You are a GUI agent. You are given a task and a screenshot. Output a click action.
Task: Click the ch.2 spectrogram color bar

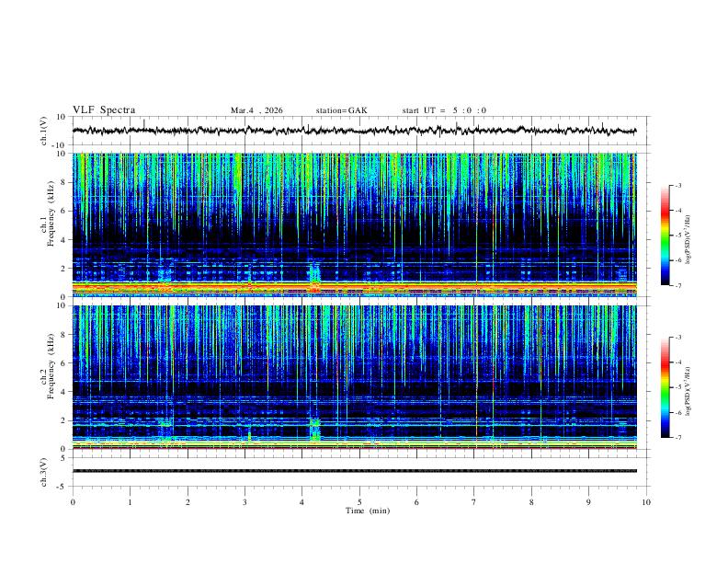point(665,387)
